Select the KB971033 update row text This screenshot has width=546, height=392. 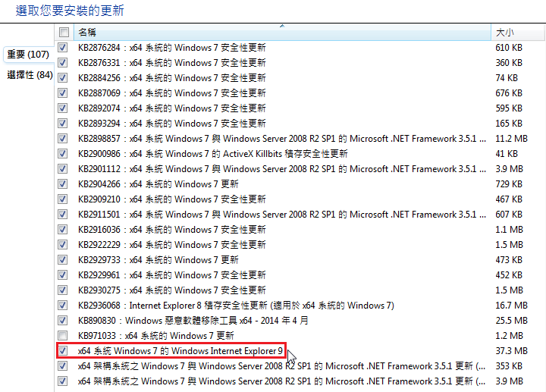pos(156,336)
